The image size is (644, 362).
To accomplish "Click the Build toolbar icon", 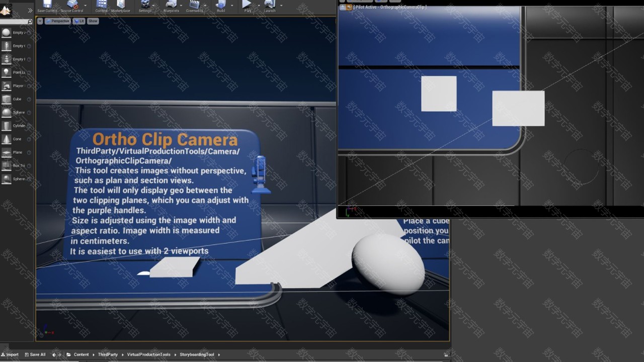I will (221, 5).
